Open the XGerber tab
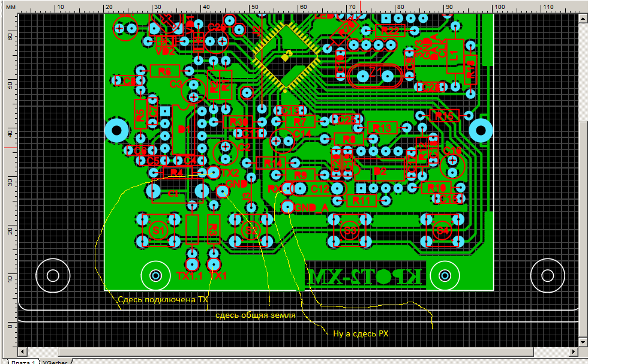The image size is (642, 364). [55, 362]
